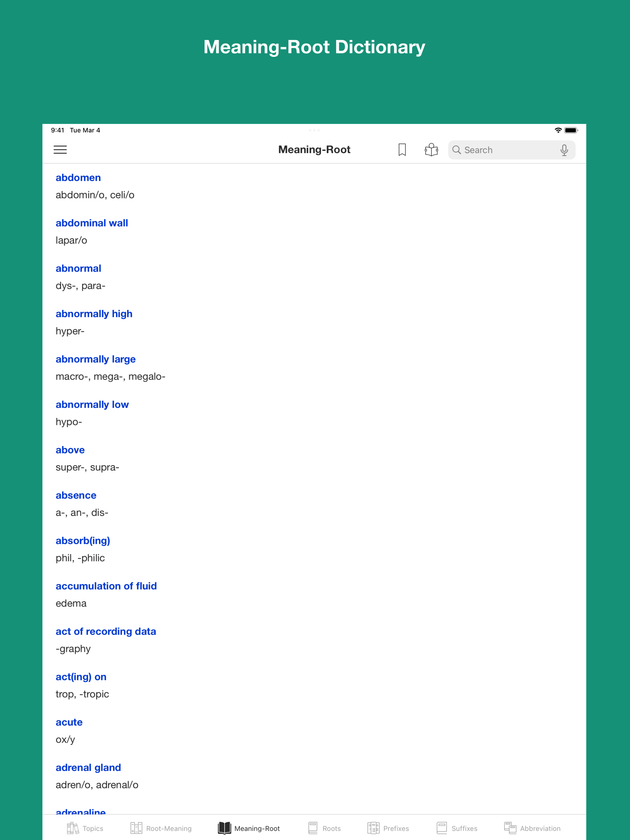
Task: Switch to the Topics tab
Action: tap(85, 828)
